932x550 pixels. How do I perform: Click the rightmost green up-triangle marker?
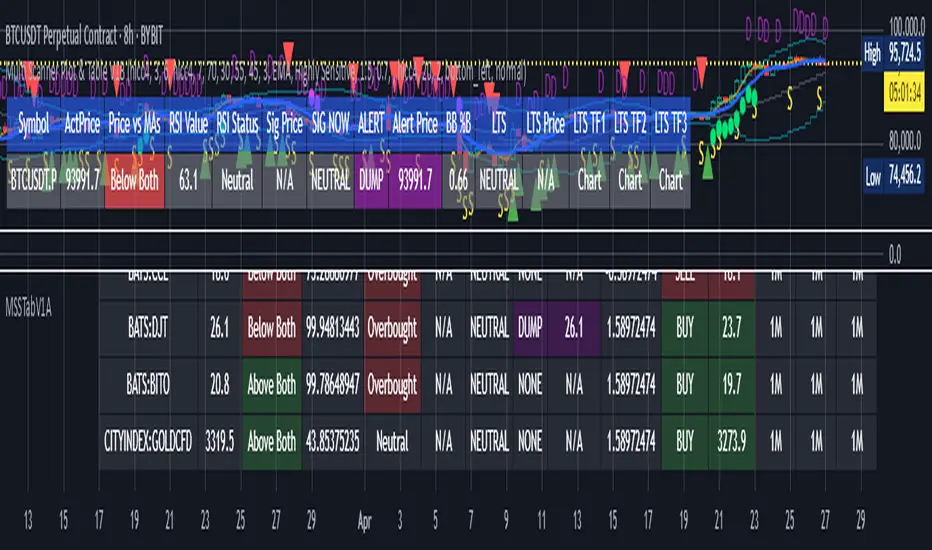point(707,171)
